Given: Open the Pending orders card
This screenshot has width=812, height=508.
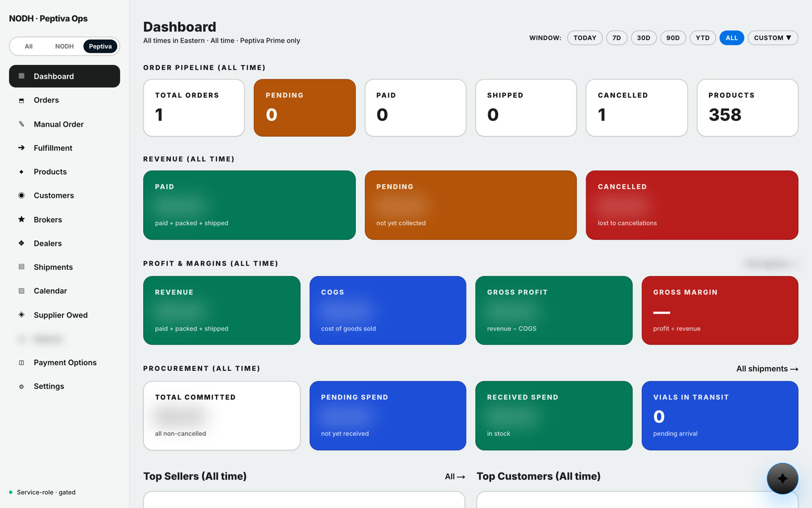Looking at the screenshot, I should (304, 108).
